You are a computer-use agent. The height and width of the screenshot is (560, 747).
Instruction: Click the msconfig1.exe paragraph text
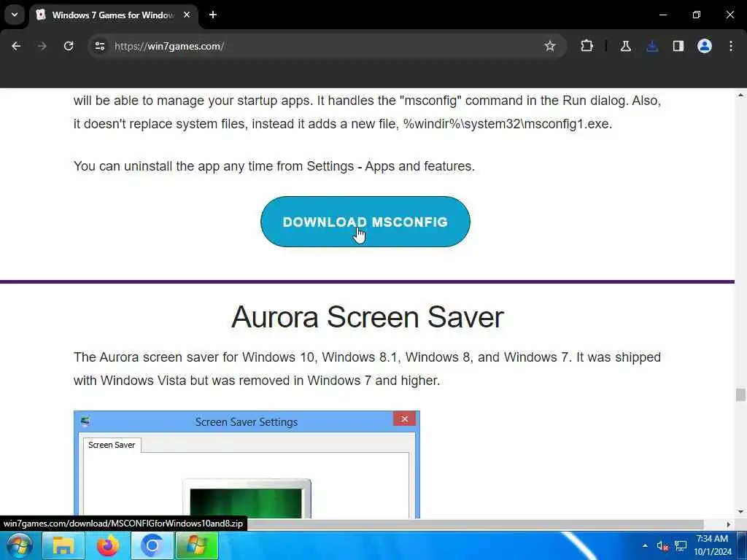(367, 112)
